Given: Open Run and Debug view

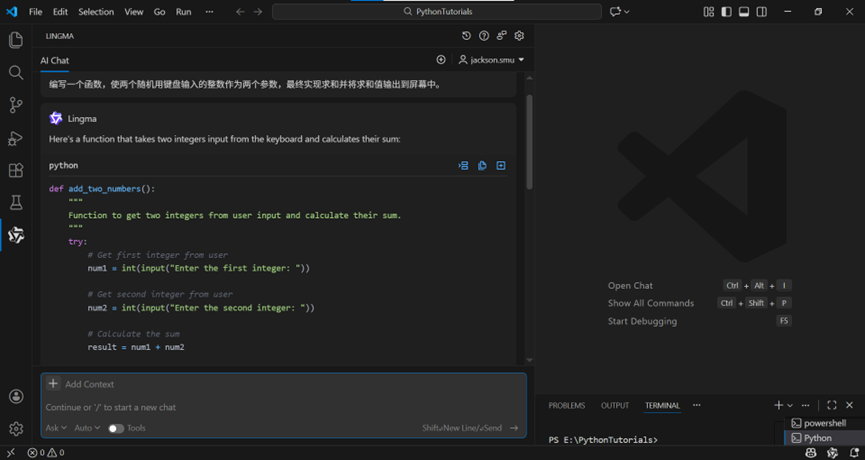Looking at the screenshot, I should [x=16, y=138].
